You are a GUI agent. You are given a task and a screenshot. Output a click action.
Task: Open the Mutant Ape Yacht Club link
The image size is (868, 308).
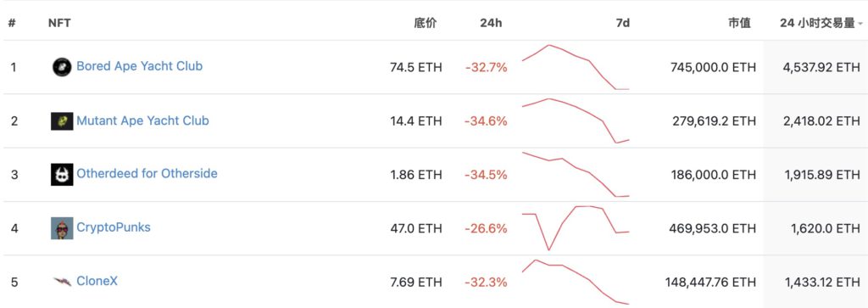pyautogui.click(x=142, y=120)
